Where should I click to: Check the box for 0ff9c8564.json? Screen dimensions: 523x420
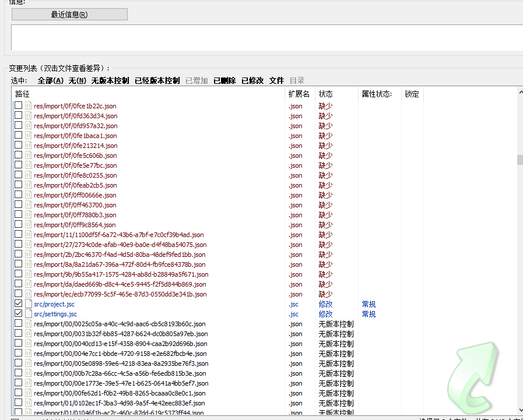click(x=18, y=224)
